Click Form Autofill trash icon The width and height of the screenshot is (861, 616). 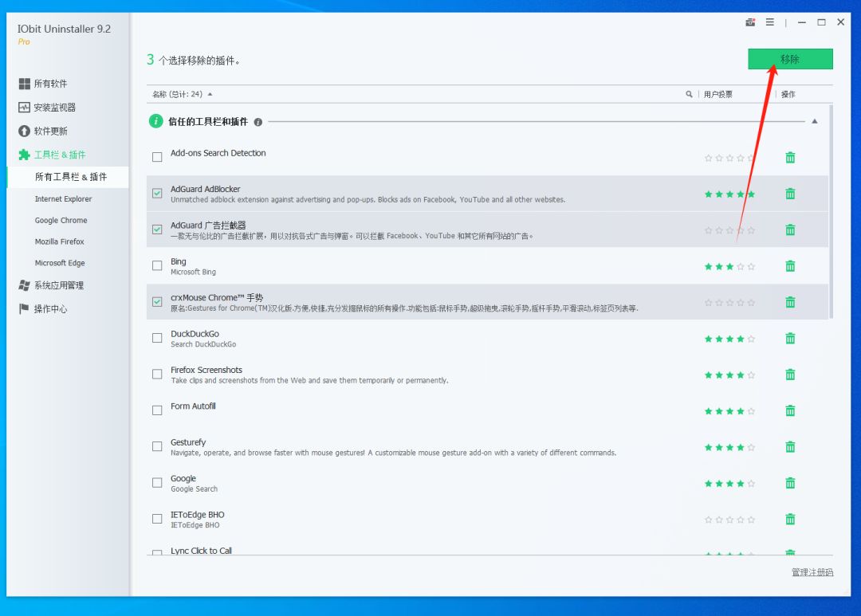point(790,411)
